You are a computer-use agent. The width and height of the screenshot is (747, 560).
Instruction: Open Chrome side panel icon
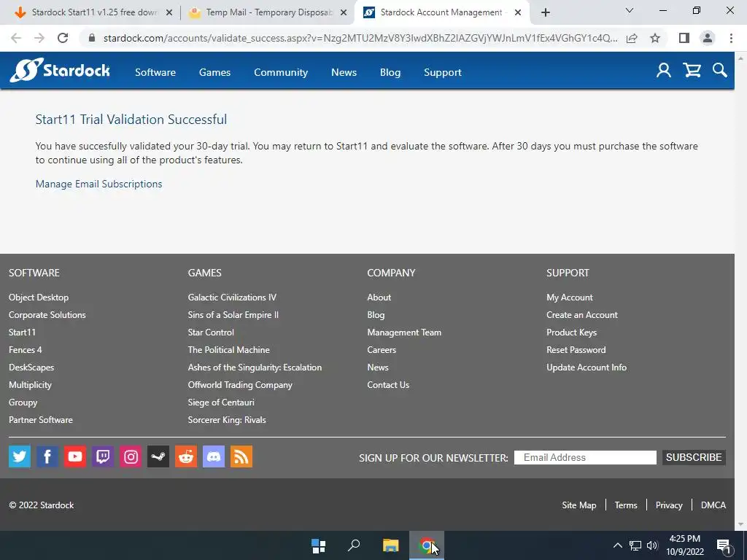[684, 38]
